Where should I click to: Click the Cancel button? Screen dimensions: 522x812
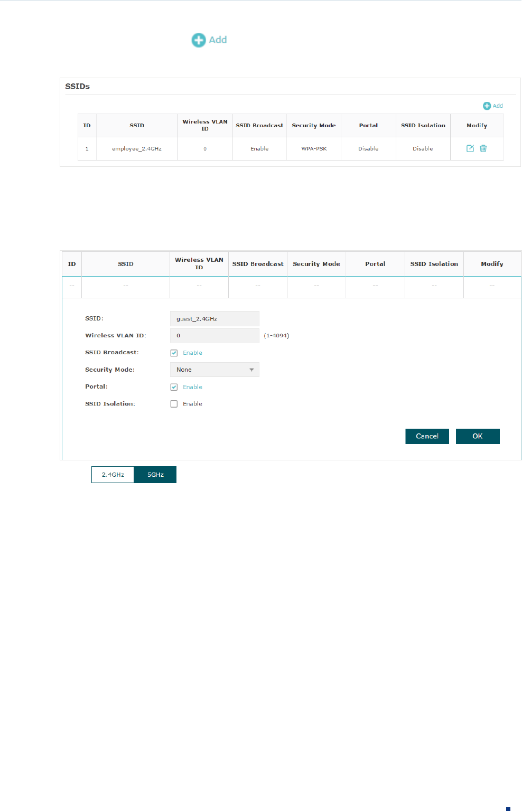pos(427,436)
